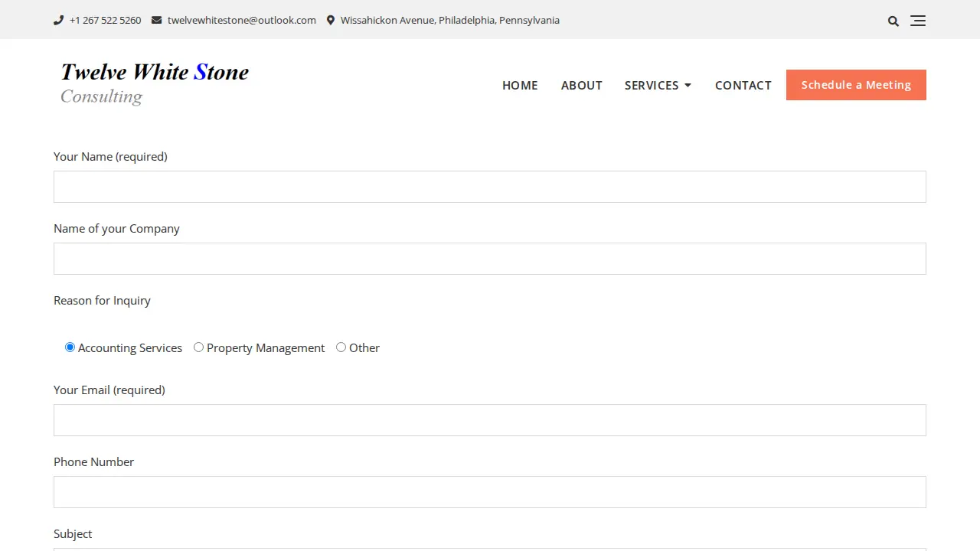Screen dimensions: 980x551
Task: Focus the Your Email input field
Action: pos(490,420)
